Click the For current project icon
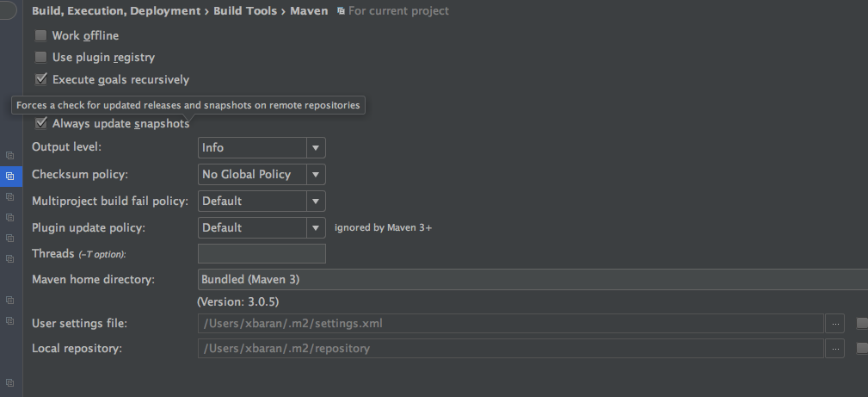Viewport: 868px width, 397px height. coord(342,11)
